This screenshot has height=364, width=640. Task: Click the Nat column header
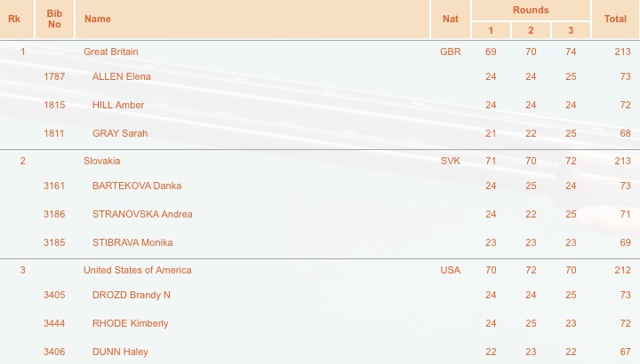click(451, 19)
